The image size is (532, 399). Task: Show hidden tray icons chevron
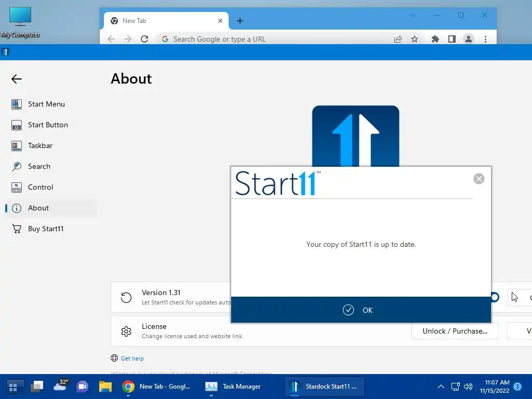tap(441, 387)
